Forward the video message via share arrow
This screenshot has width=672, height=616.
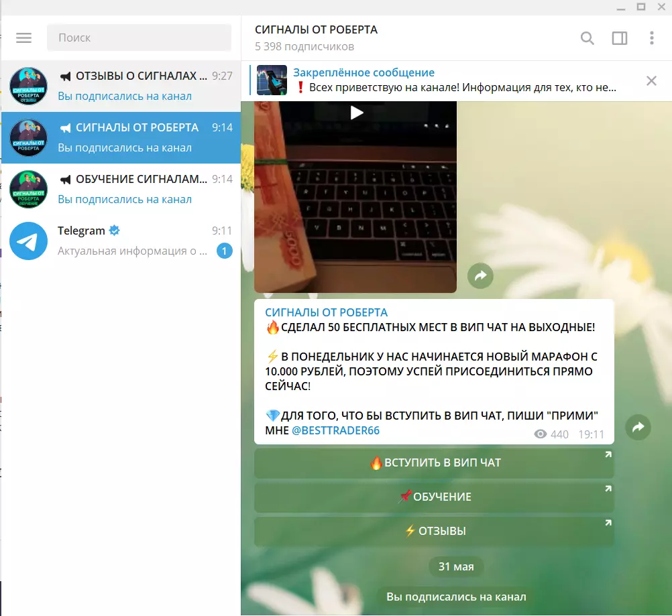point(480,275)
